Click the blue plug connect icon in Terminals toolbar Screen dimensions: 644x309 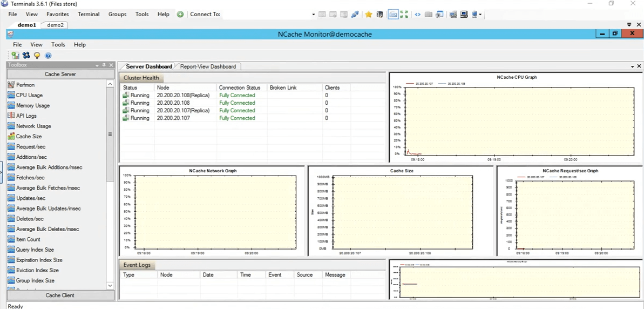click(x=355, y=15)
